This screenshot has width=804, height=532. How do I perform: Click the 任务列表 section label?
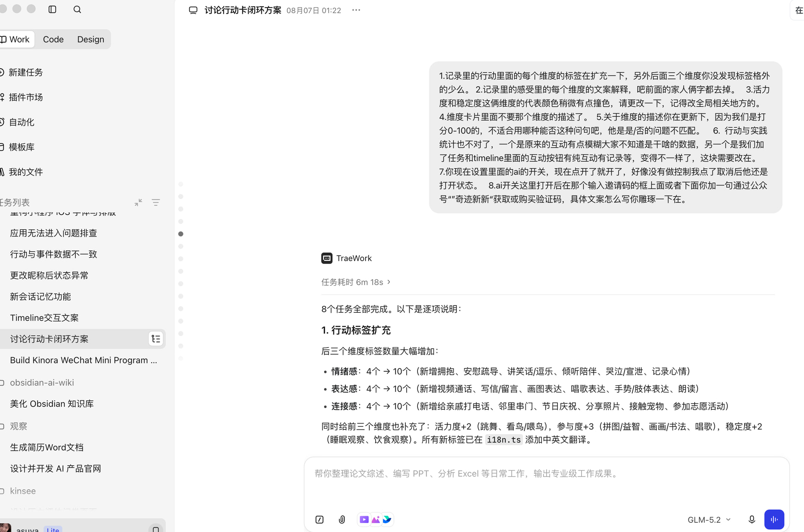(x=15, y=203)
